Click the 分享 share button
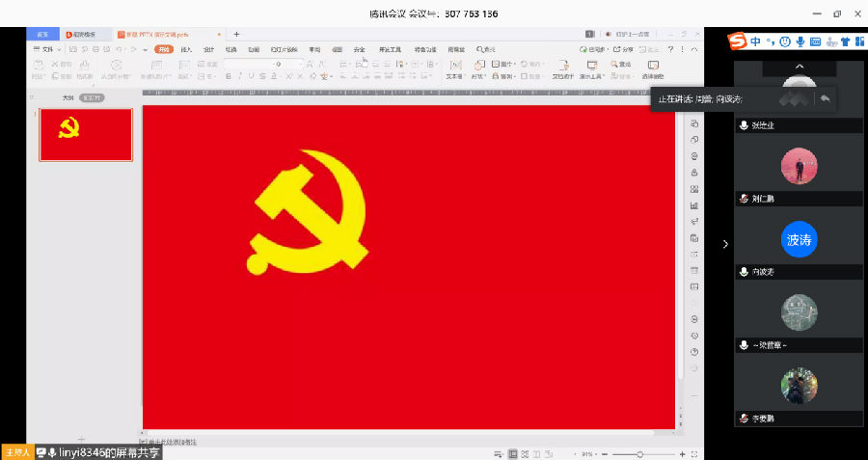 click(x=623, y=50)
